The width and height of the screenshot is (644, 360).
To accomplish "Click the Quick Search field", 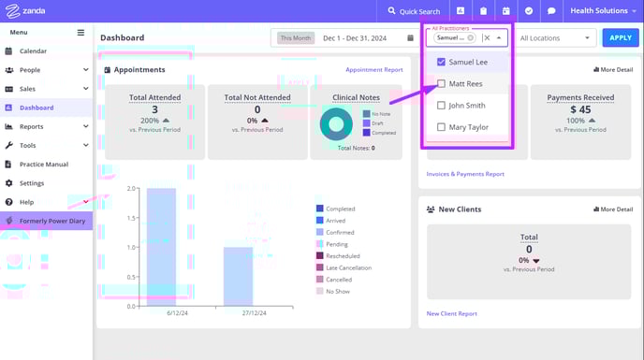I will (414, 11).
